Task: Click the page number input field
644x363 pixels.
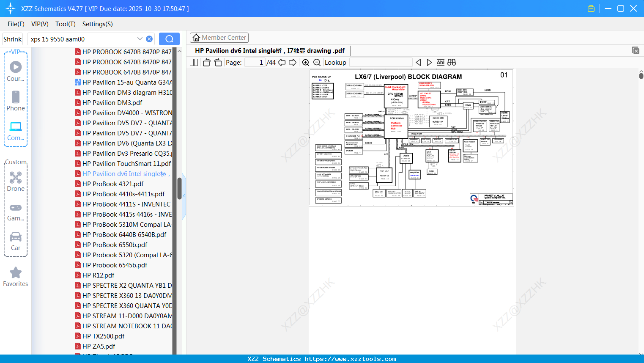Action: [x=255, y=63]
